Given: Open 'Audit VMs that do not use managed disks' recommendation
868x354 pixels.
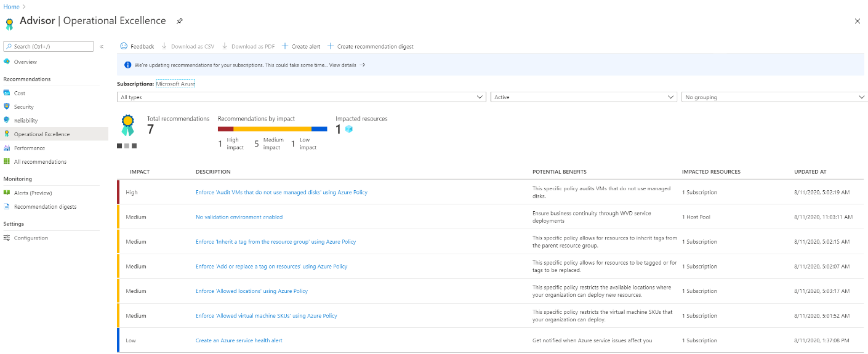Looking at the screenshot, I should coord(281,192).
